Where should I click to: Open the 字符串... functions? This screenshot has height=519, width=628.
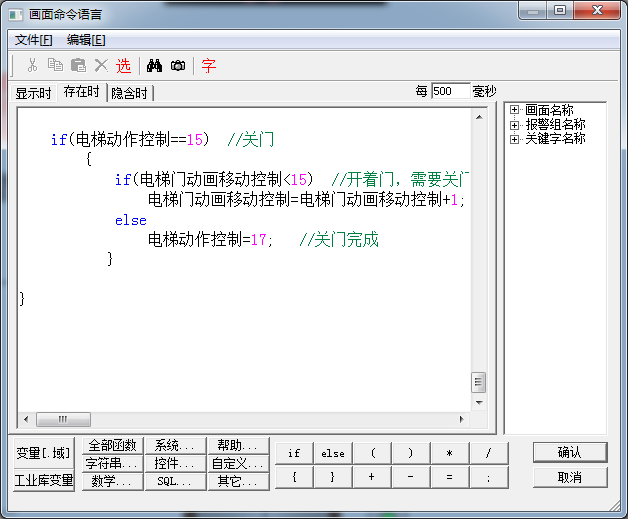point(113,463)
